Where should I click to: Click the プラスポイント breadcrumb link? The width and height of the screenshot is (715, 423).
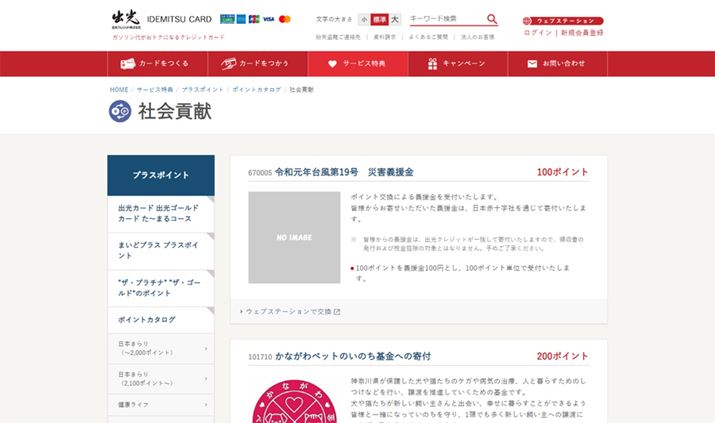coord(202,90)
